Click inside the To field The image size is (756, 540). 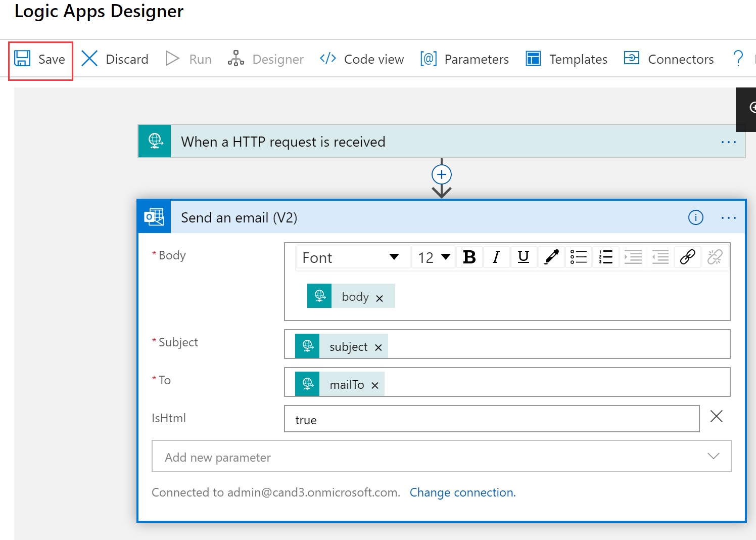(507, 382)
